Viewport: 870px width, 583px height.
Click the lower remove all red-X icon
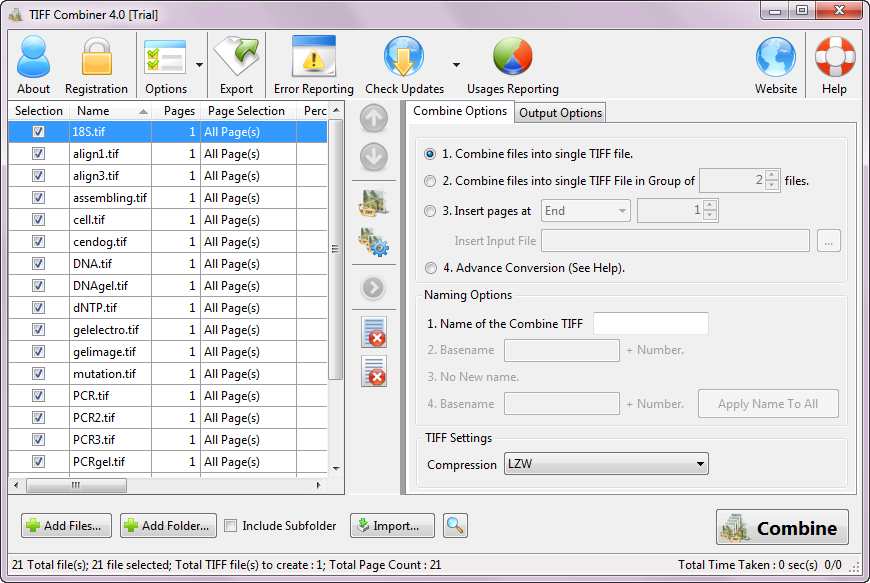tap(374, 371)
